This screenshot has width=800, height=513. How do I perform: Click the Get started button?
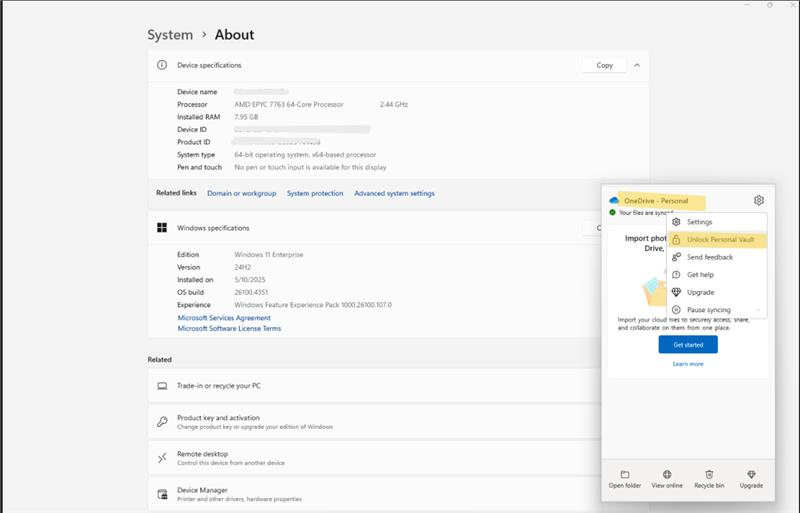coord(688,345)
